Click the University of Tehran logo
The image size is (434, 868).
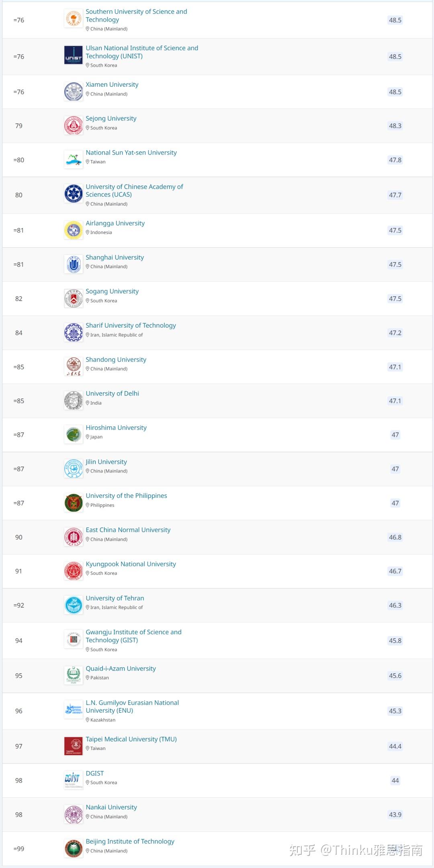(74, 605)
